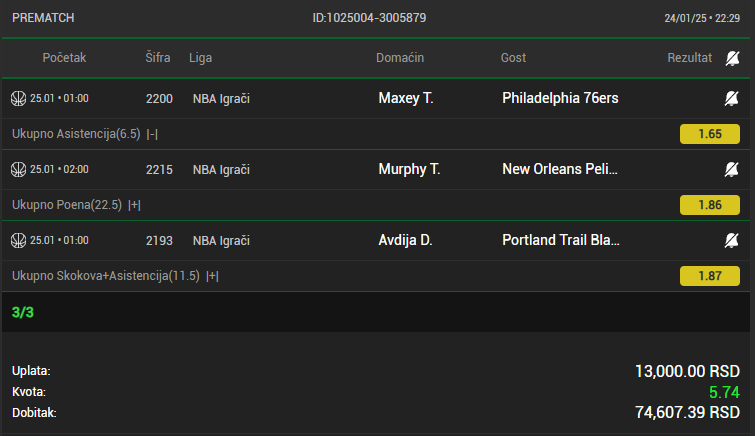
Task: Click the total Kvota 5.74 value
Action: (x=724, y=392)
